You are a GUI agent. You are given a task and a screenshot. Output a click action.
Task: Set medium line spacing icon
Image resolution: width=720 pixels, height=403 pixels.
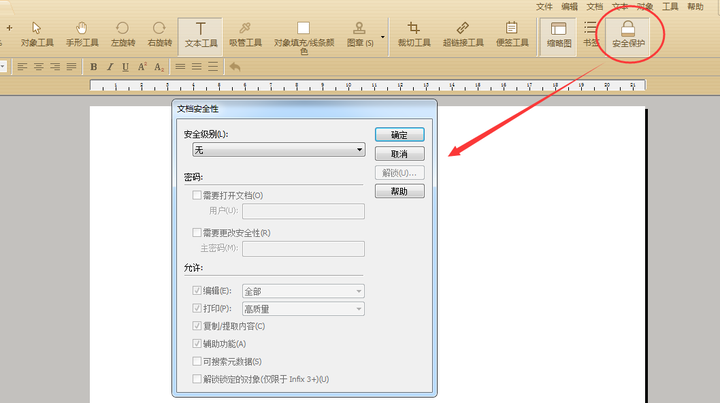tap(197, 67)
